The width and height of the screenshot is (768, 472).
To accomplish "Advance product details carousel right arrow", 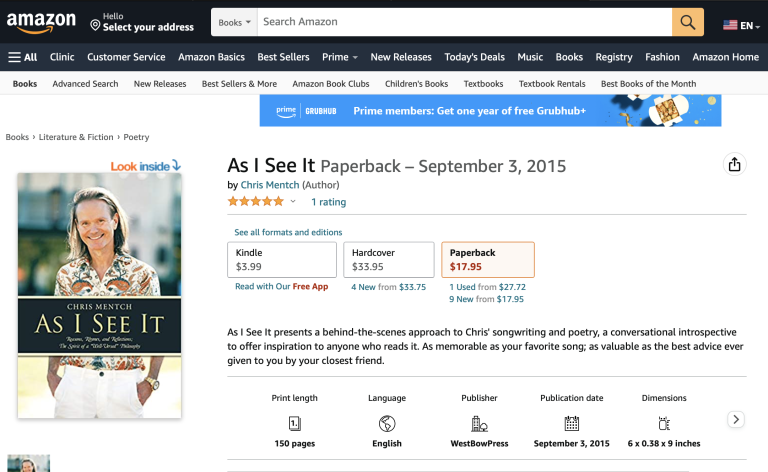I will click(x=736, y=420).
